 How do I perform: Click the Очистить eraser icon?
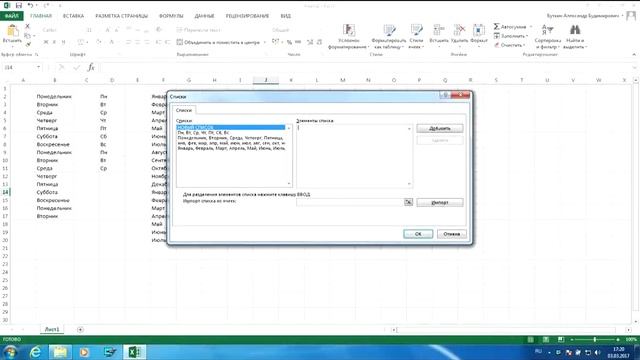coord(497,45)
